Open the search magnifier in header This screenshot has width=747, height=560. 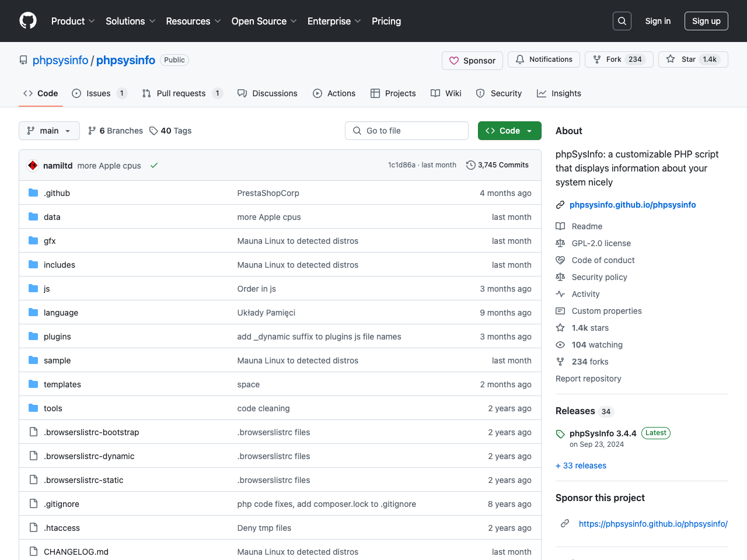[x=622, y=21]
